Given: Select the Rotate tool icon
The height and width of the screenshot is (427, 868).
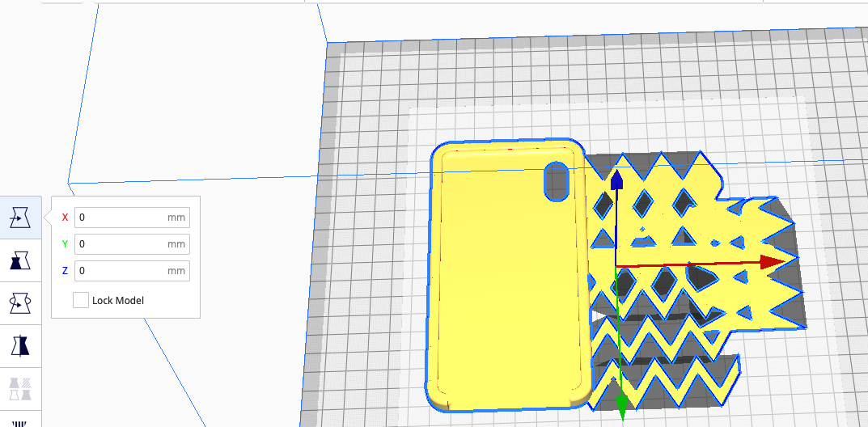Looking at the screenshot, I should point(20,303).
